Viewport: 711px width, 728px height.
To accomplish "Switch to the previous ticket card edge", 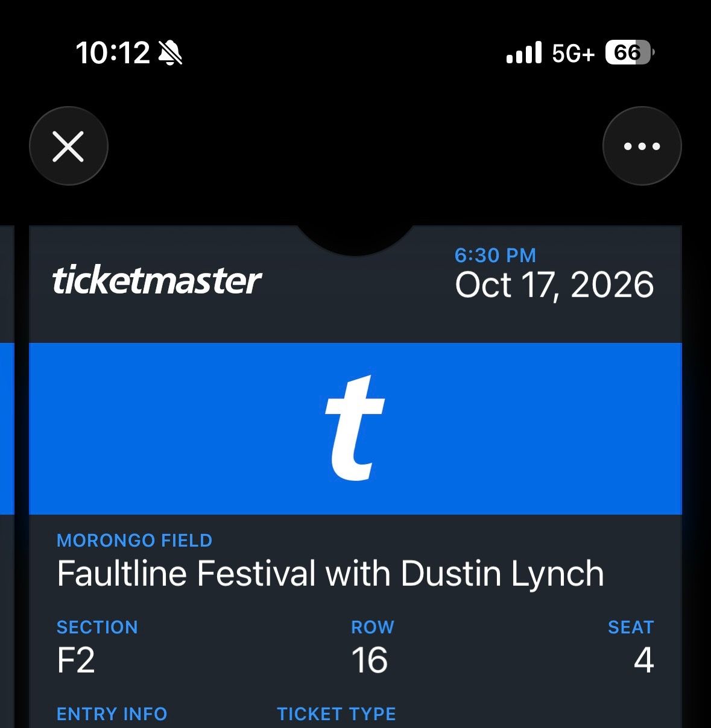I will 7,476.
